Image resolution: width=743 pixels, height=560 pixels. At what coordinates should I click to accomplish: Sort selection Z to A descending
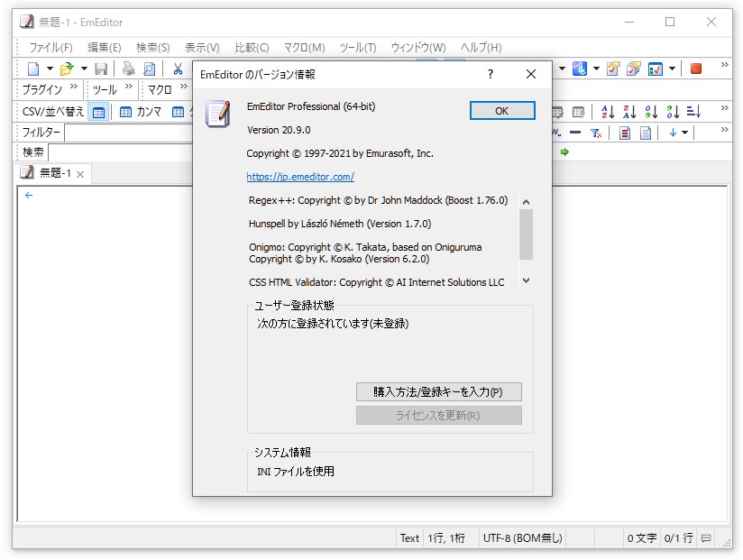click(x=629, y=113)
